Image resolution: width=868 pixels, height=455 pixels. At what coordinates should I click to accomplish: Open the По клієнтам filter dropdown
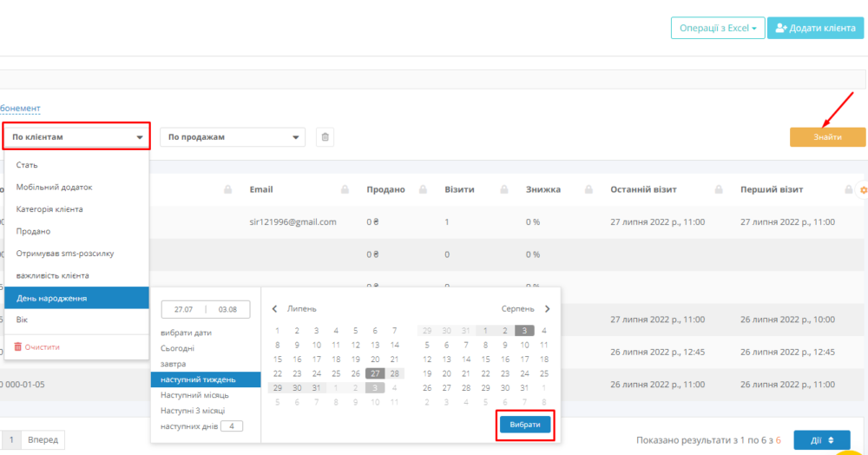pyautogui.click(x=76, y=136)
